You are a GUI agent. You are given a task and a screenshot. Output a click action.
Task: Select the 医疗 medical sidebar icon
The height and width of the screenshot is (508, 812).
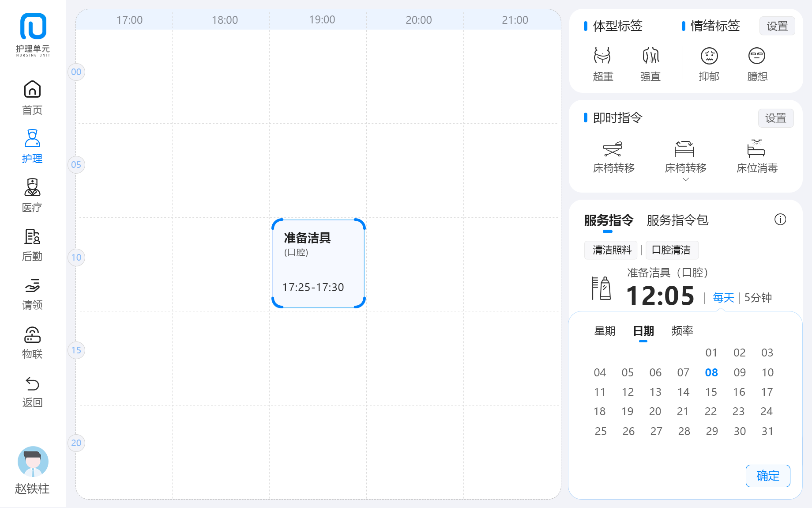coord(32,188)
